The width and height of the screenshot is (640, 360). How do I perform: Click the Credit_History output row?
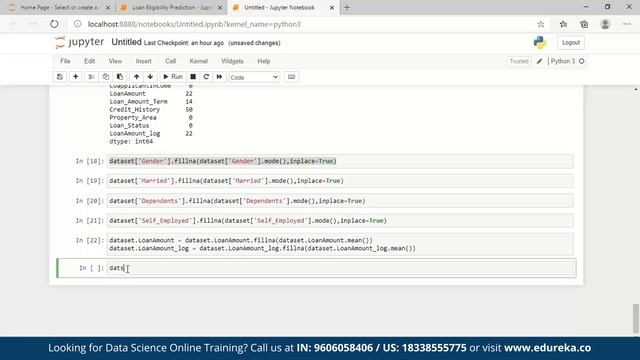[x=151, y=109]
